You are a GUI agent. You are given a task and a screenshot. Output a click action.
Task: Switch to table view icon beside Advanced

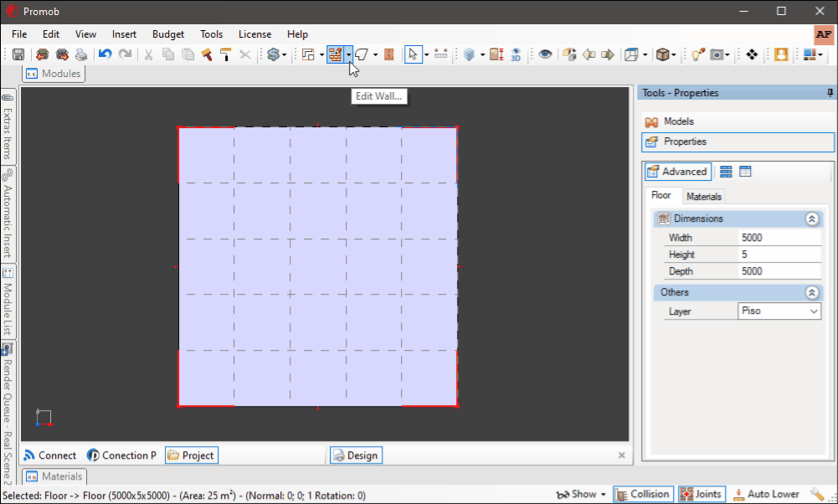(x=745, y=172)
